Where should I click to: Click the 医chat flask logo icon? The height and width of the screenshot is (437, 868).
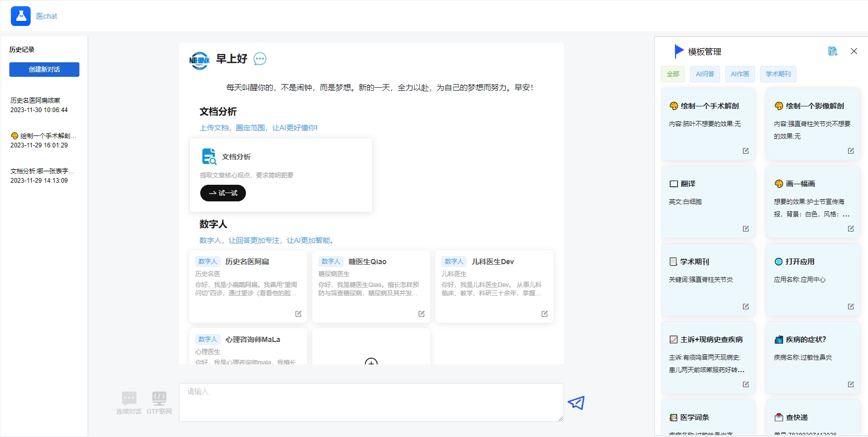[x=21, y=16]
